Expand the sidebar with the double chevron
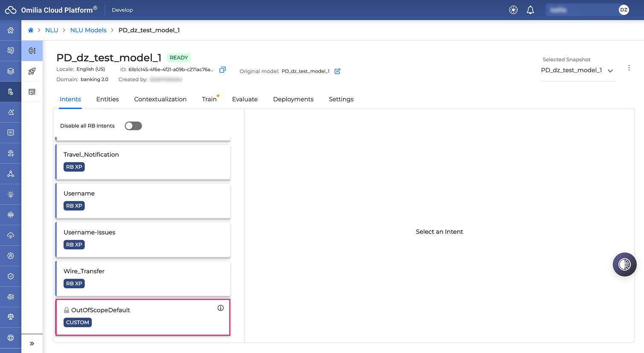 32,344
